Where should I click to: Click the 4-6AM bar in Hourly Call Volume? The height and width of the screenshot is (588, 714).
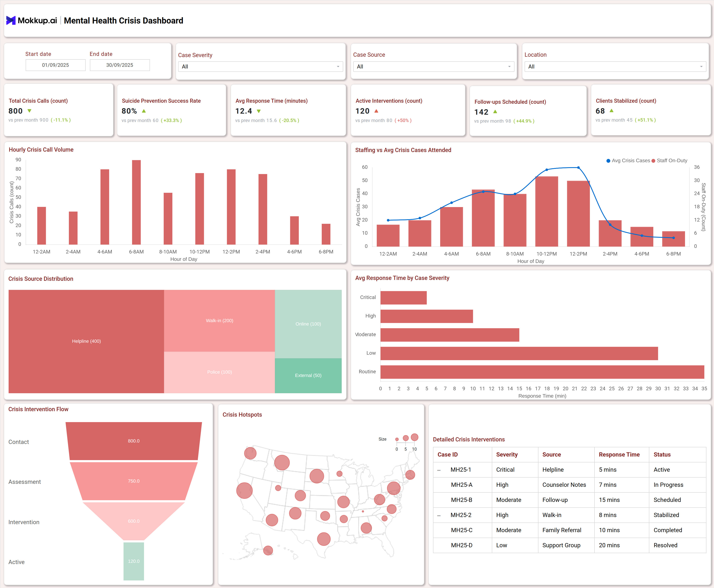(x=105, y=207)
